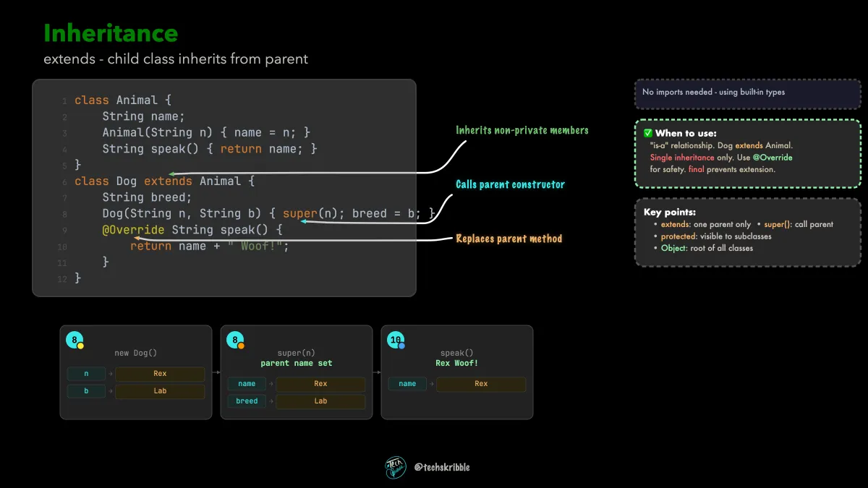Click the Rex value in speak() card
Image resolution: width=868 pixels, height=488 pixels.
tap(481, 384)
